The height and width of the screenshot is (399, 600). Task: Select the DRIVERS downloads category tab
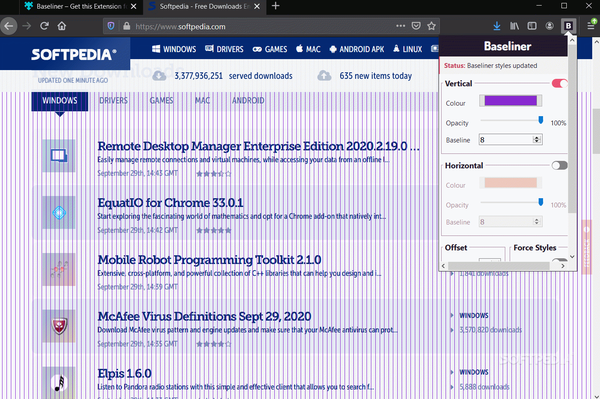click(114, 101)
